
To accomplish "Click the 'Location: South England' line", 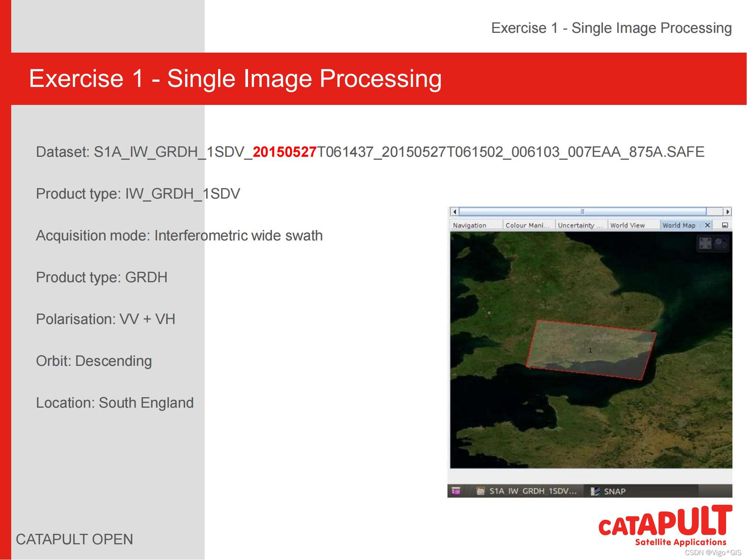I will point(115,403).
